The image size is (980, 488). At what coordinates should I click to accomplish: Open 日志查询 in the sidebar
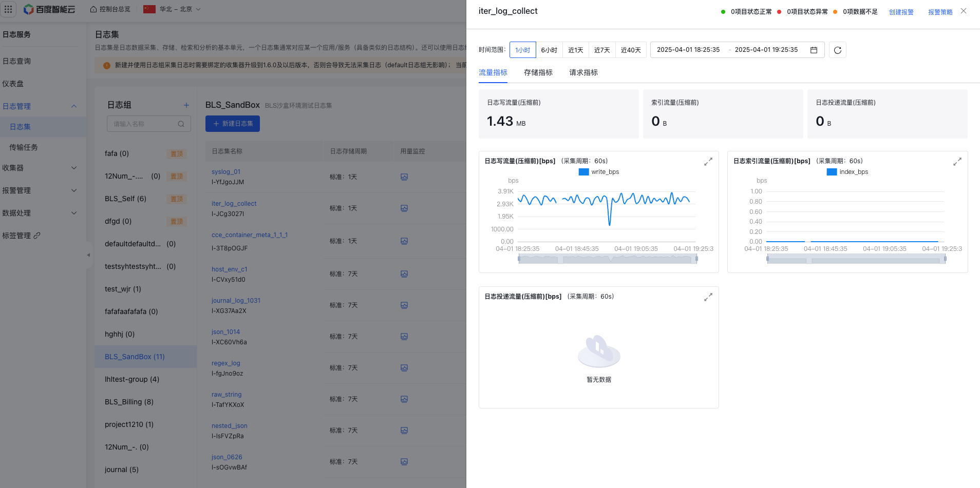coord(17,61)
